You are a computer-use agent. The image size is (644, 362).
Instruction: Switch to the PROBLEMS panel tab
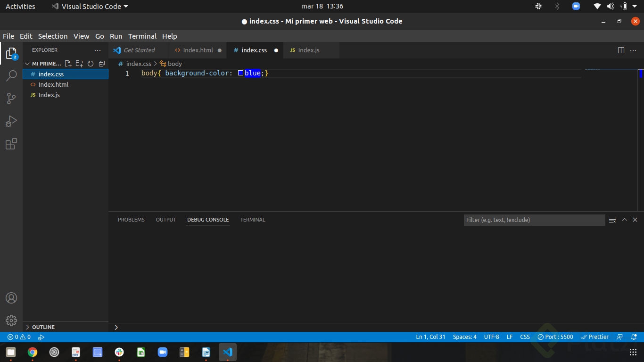(x=131, y=220)
